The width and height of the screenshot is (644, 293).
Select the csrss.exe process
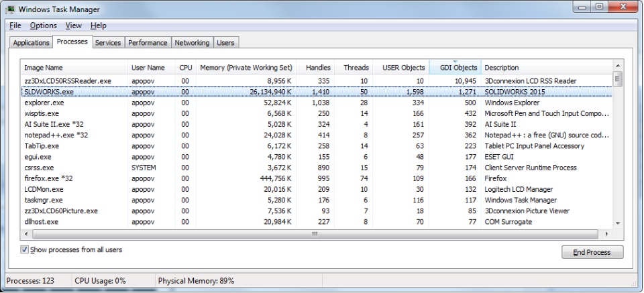coord(316,168)
